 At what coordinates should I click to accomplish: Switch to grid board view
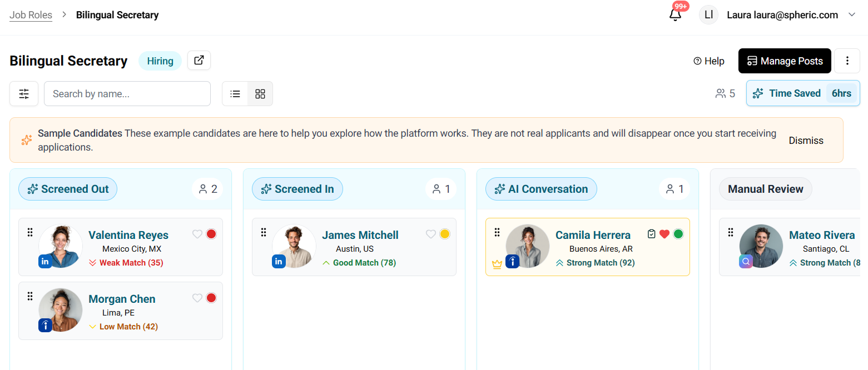point(260,94)
